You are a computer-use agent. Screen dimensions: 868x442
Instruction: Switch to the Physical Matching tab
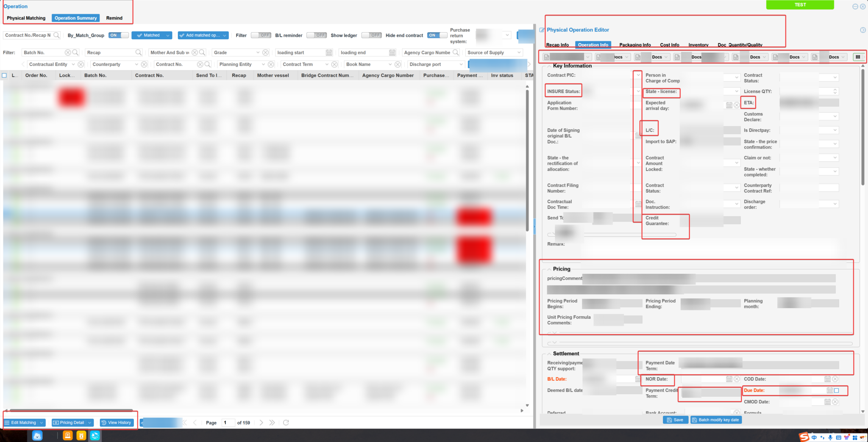26,18
